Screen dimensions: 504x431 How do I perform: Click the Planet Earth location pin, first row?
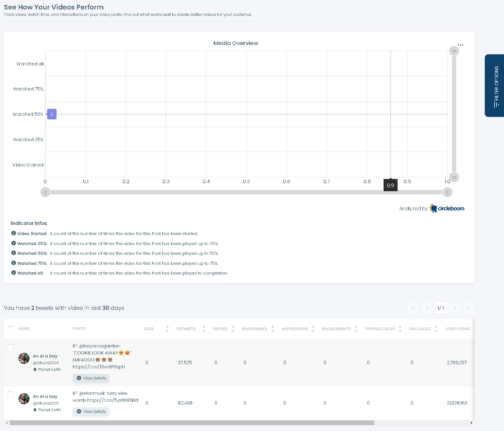click(35, 369)
